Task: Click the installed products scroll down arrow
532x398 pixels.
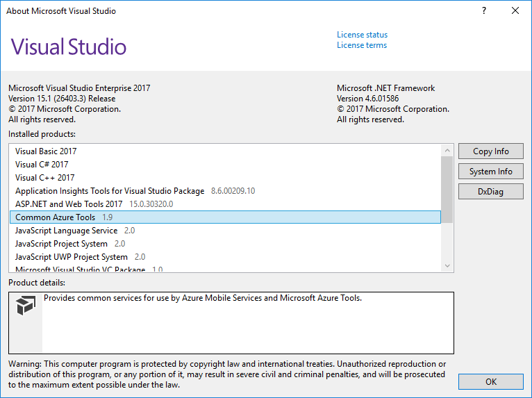Action: [x=447, y=265]
